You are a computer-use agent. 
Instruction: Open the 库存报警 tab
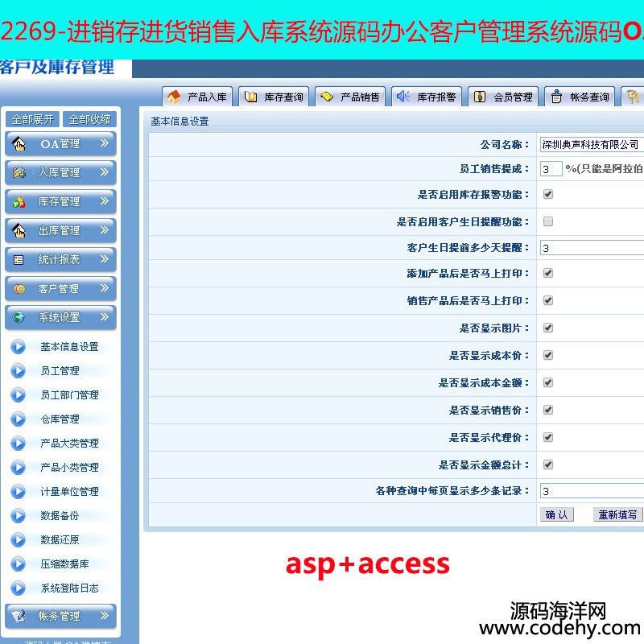[x=427, y=97]
